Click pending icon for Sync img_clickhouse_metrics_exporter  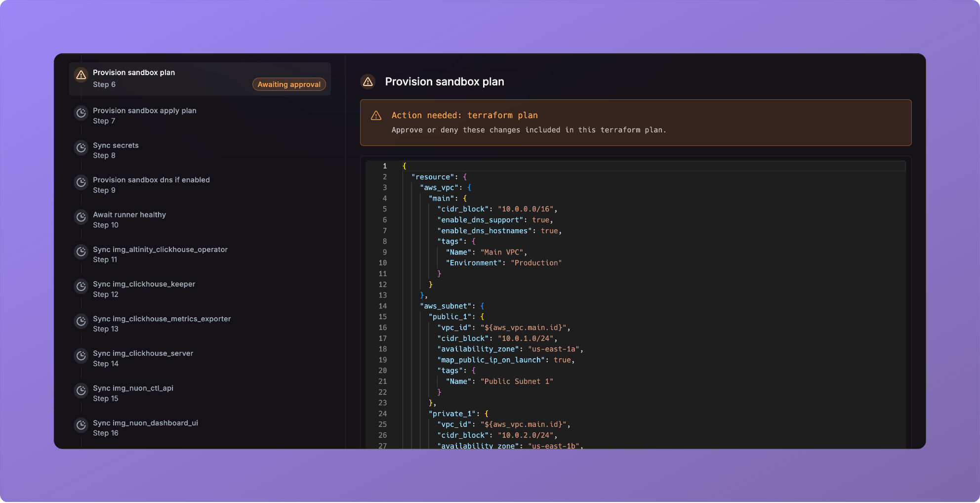pyautogui.click(x=81, y=321)
